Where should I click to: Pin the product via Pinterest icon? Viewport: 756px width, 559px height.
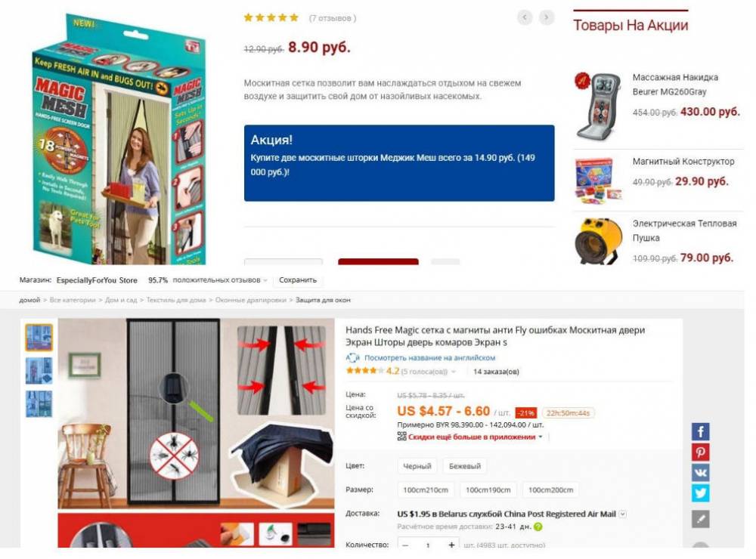coord(701,452)
